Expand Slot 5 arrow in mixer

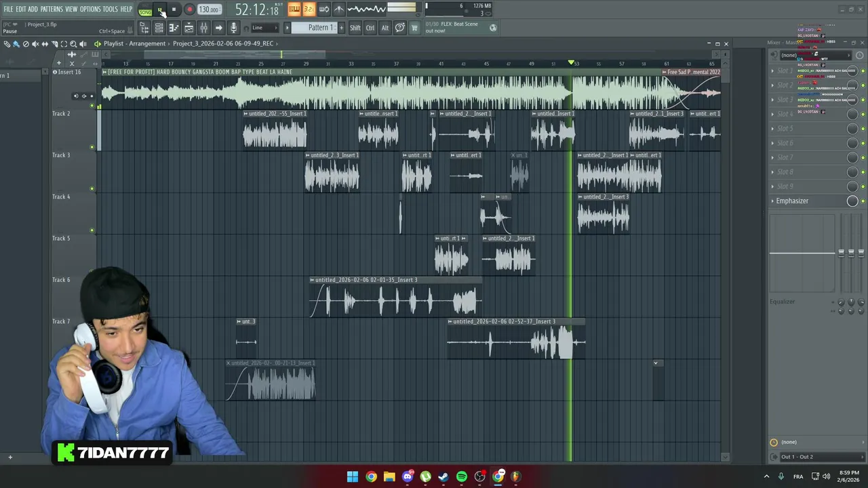pos(772,128)
